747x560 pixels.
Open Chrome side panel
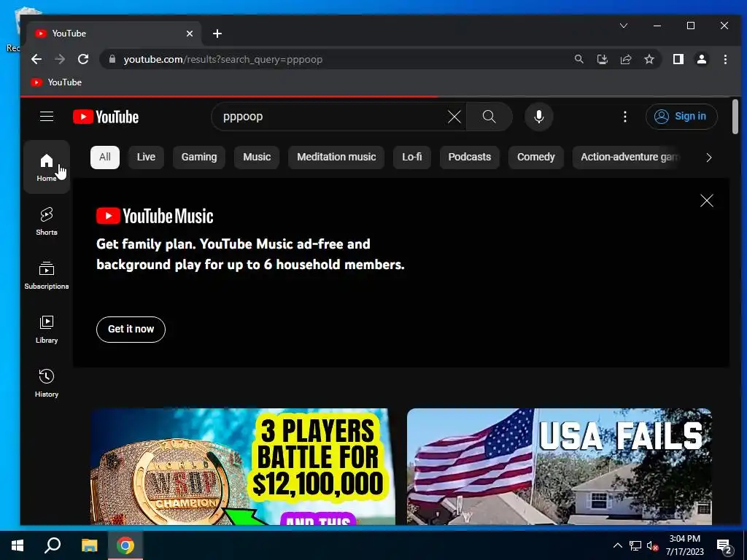[x=678, y=59]
